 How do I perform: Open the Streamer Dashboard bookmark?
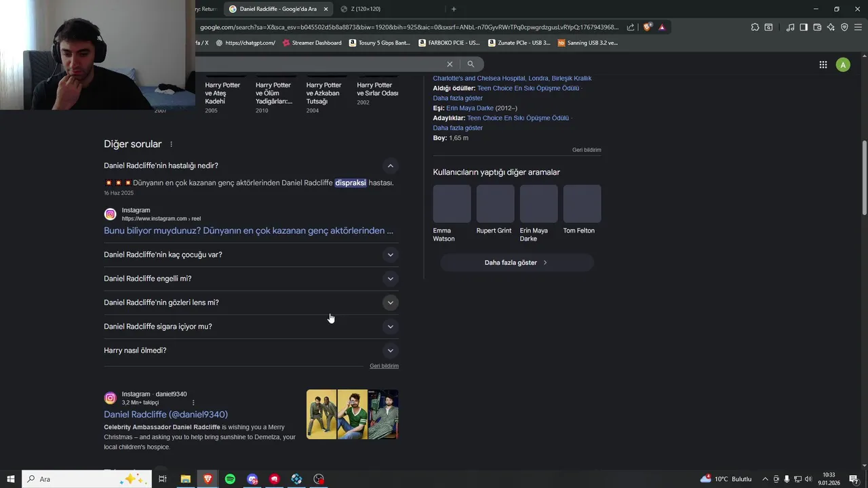pos(312,43)
